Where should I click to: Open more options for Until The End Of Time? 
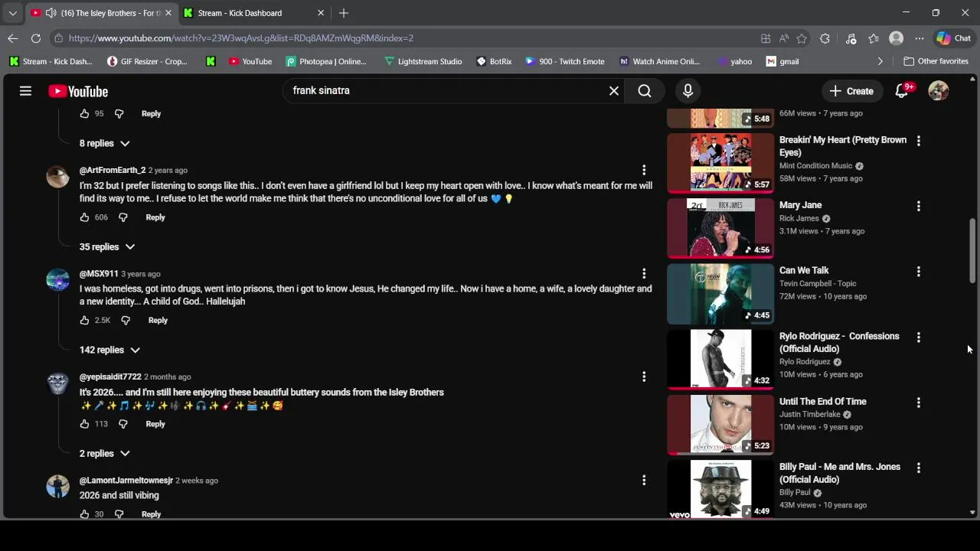(x=919, y=403)
